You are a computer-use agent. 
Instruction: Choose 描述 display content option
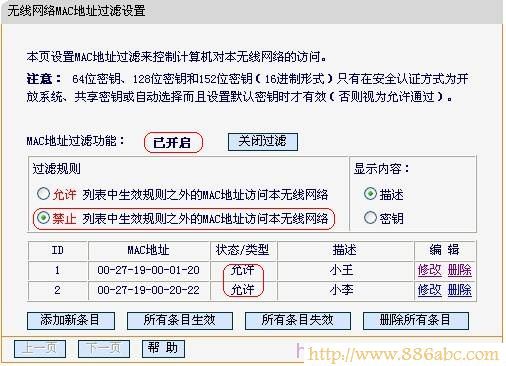point(370,194)
